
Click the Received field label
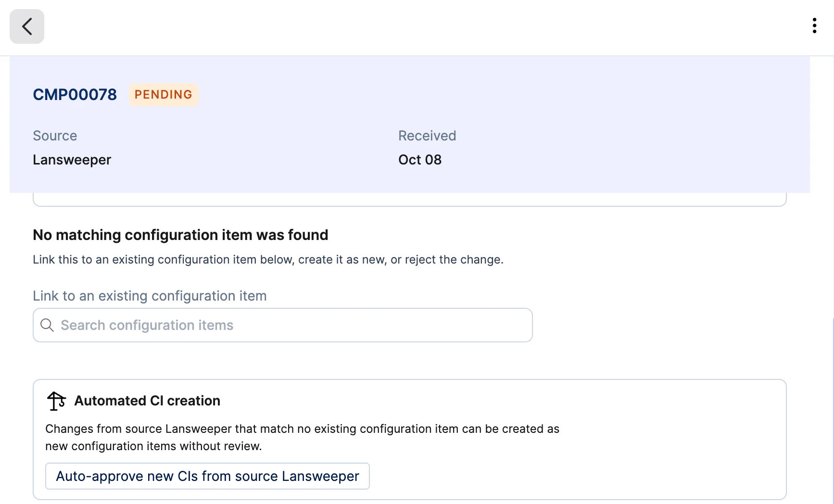(x=427, y=136)
